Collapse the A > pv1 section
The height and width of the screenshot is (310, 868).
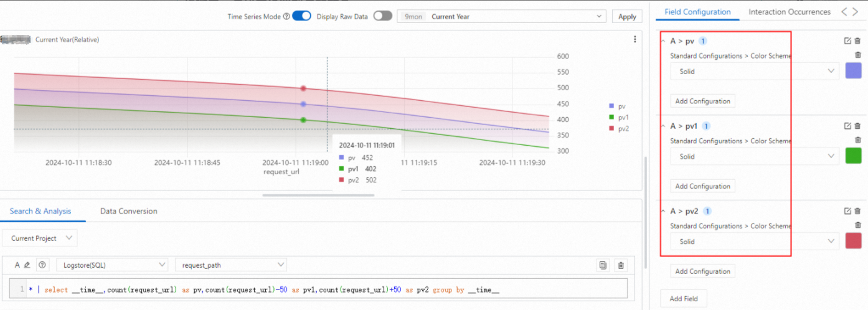(x=663, y=126)
